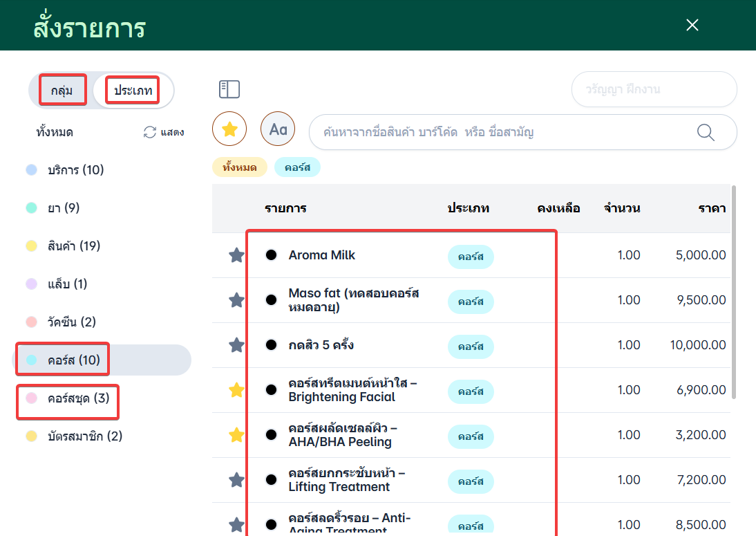Toggle the sidebar panel layout icon
Screen dimensions: 756x536
pos(229,89)
